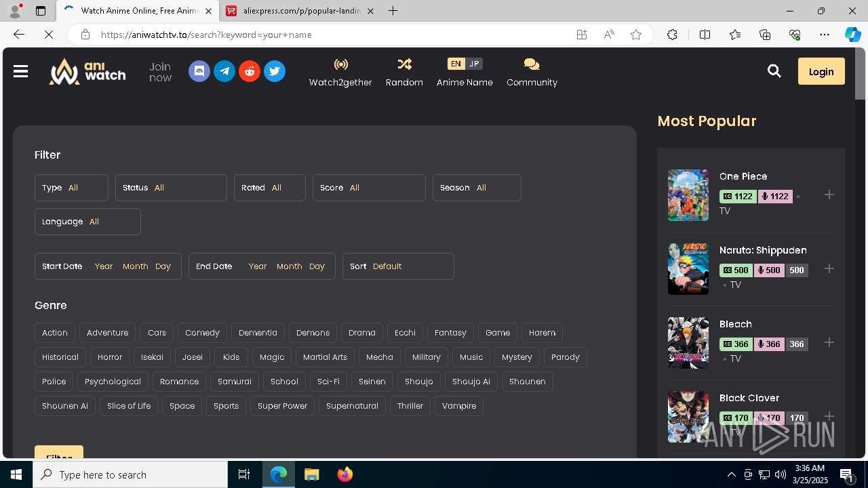Switch anime name to JP

pyautogui.click(x=474, y=64)
